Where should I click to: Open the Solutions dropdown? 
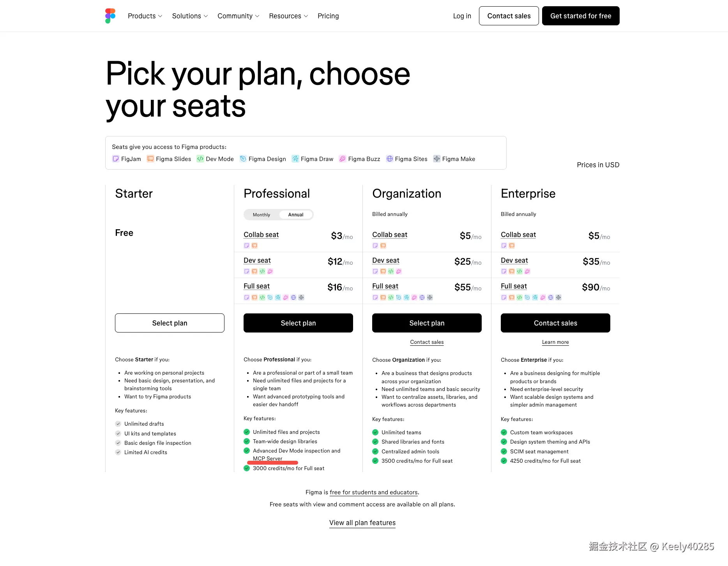(190, 16)
